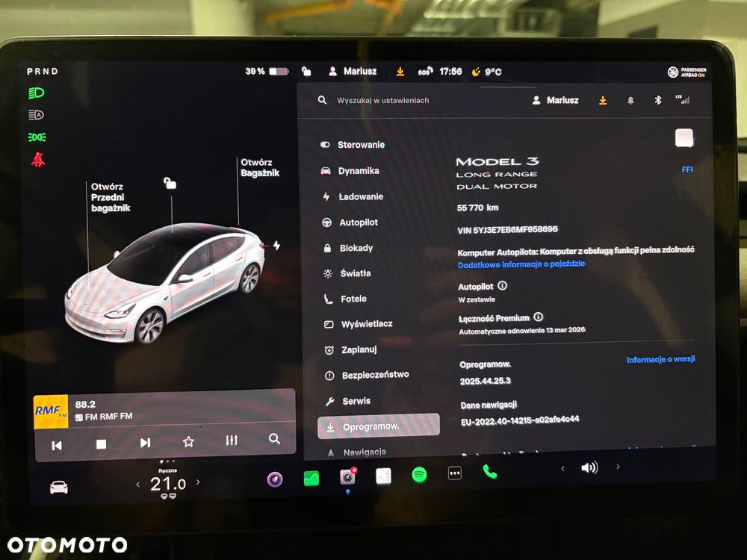
Task: Open the Serwis settings menu
Action: (348, 401)
